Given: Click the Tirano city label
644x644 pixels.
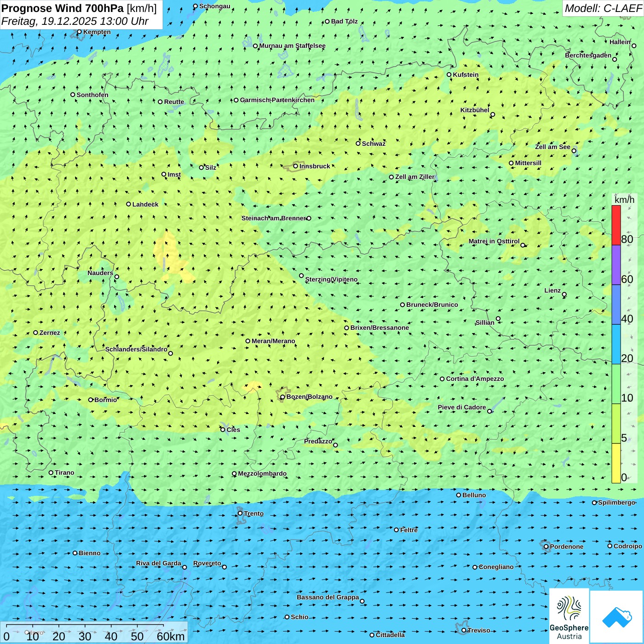Looking at the screenshot, I should pyautogui.click(x=64, y=472).
